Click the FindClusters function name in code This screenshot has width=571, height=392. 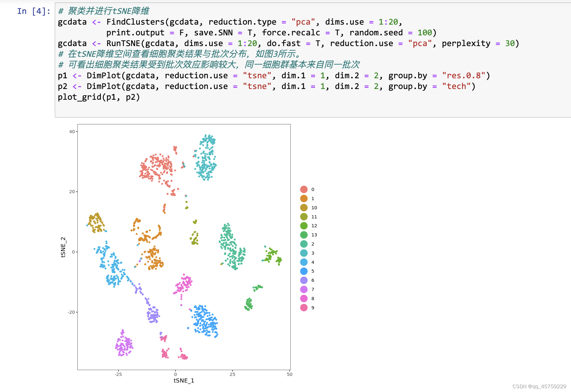[135, 22]
